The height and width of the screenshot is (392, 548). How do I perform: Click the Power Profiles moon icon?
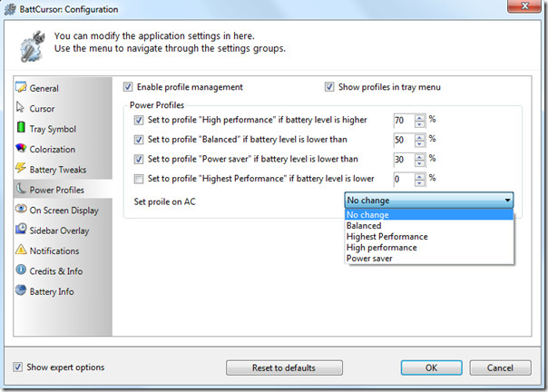21,189
